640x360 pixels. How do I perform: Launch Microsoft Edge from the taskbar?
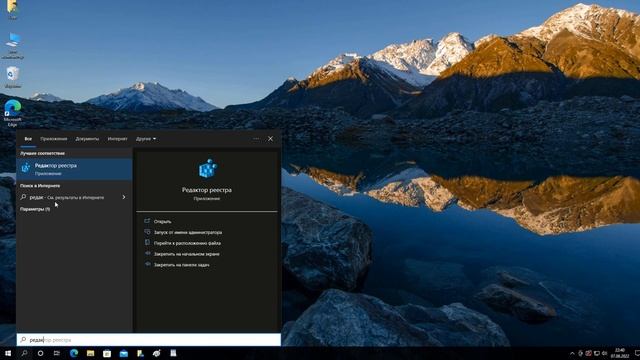[74, 353]
